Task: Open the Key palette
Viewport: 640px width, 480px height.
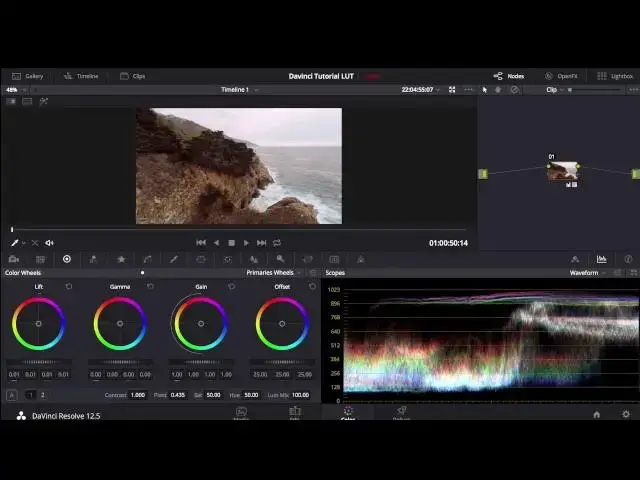Action: (280, 259)
